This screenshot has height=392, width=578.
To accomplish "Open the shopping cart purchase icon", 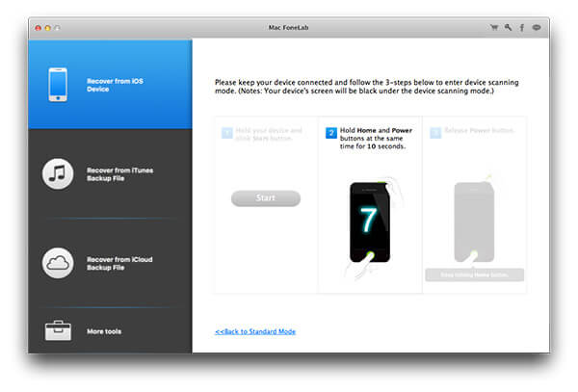I will (x=494, y=28).
